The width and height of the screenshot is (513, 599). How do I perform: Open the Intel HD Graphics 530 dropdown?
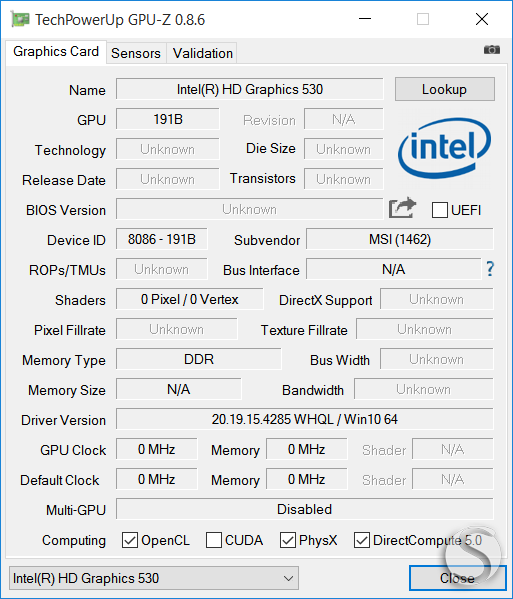click(x=154, y=578)
